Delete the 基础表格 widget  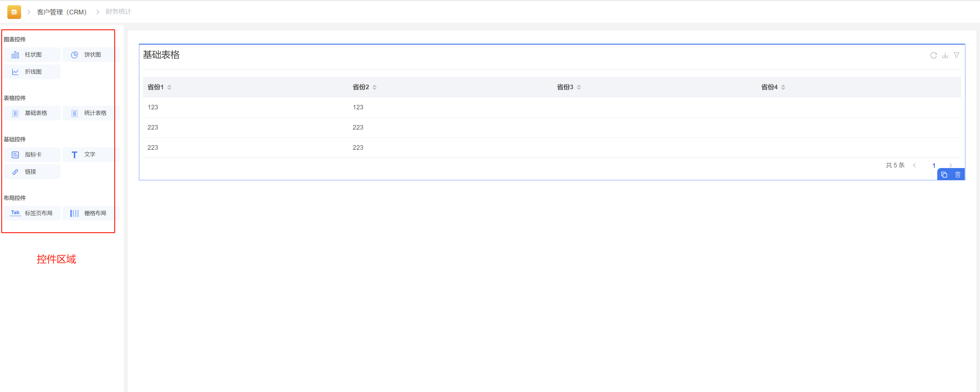[958, 175]
